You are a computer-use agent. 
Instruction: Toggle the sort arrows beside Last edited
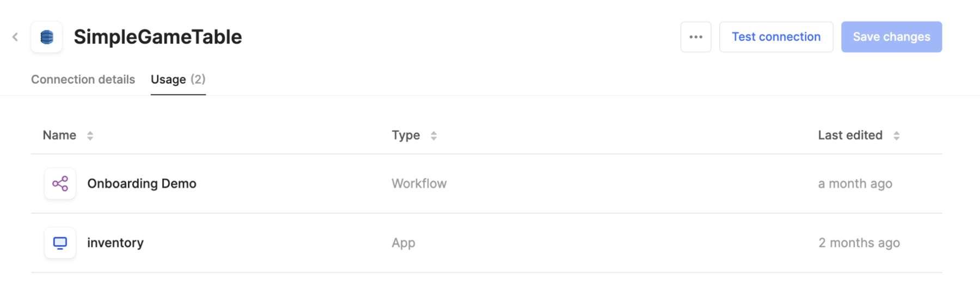(896, 136)
